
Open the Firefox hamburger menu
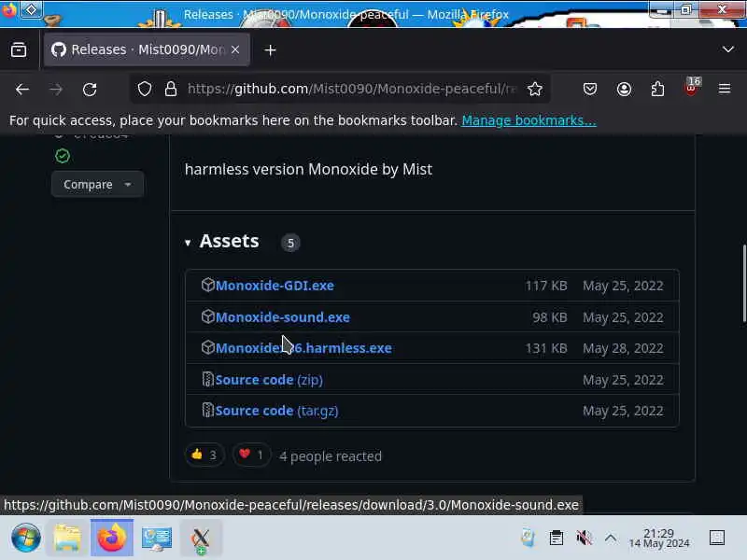[725, 89]
